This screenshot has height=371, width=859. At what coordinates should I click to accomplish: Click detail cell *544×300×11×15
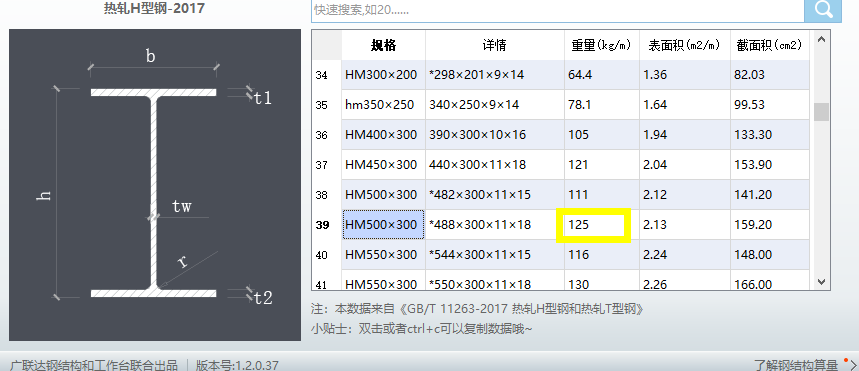tap(495, 255)
